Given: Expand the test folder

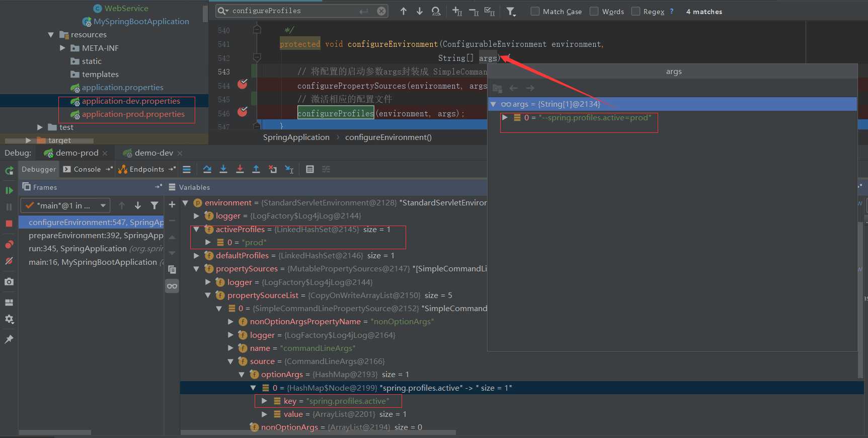Looking at the screenshot, I should [40, 127].
